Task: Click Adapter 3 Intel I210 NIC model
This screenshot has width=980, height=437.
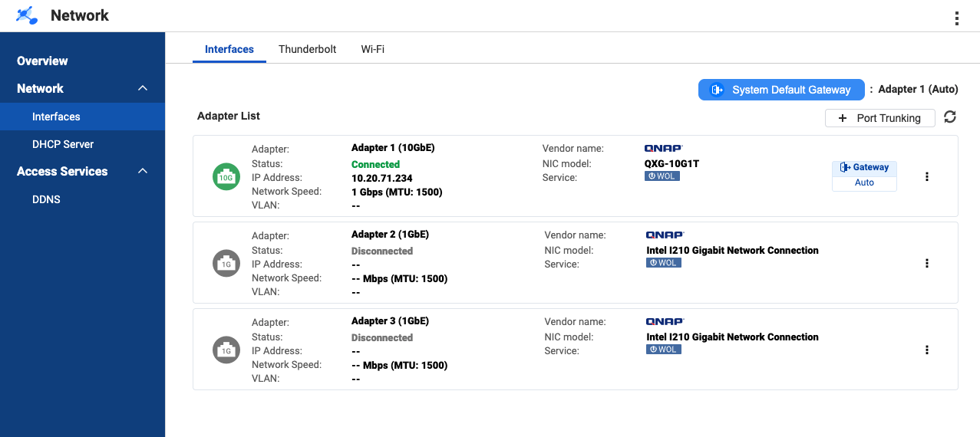Action: click(733, 337)
